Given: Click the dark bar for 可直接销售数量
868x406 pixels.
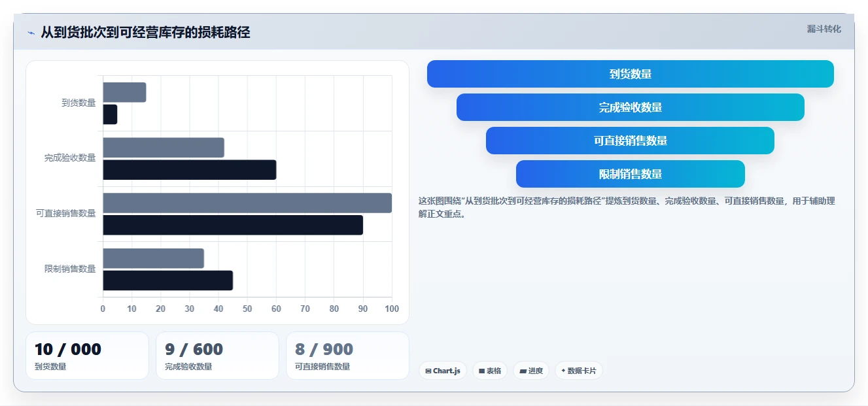Looking at the screenshot, I should tap(233, 225).
